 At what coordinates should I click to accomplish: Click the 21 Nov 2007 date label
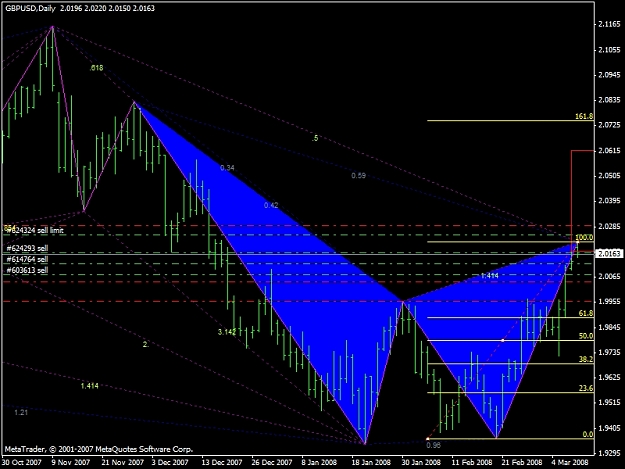[122, 462]
